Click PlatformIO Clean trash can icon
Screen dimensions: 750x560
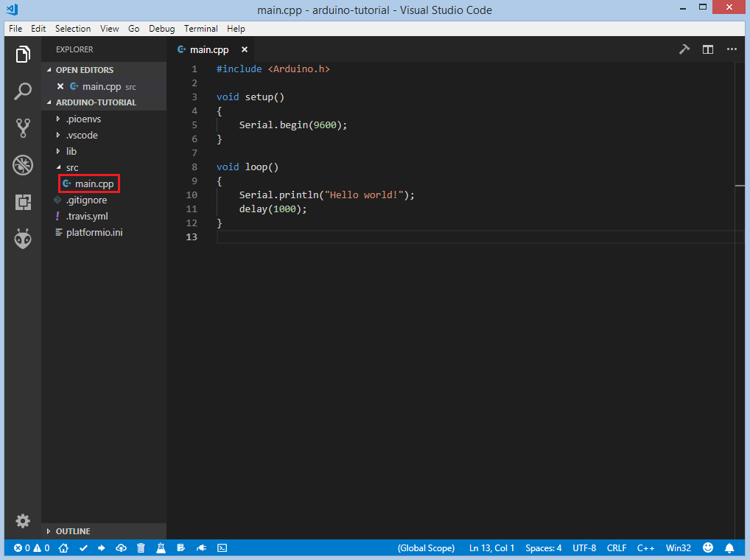coord(141,548)
